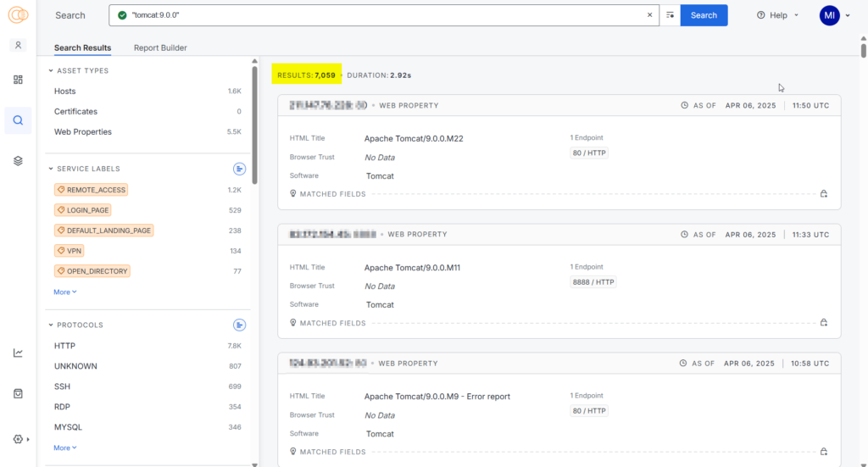Image resolution: width=868 pixels, height=467 pixels.
Task: Open the second result's blurred host title
Action: (332, 235)
